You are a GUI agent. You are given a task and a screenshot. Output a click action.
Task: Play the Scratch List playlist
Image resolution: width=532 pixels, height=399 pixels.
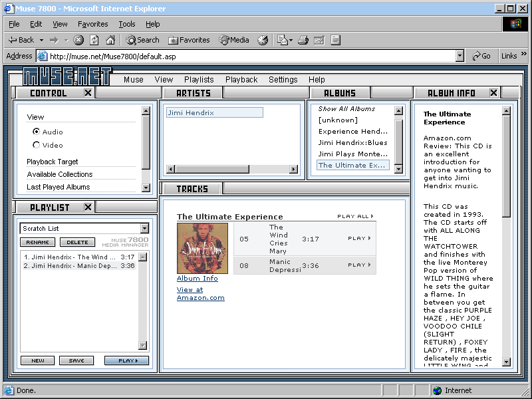click(x=126, y=360)
